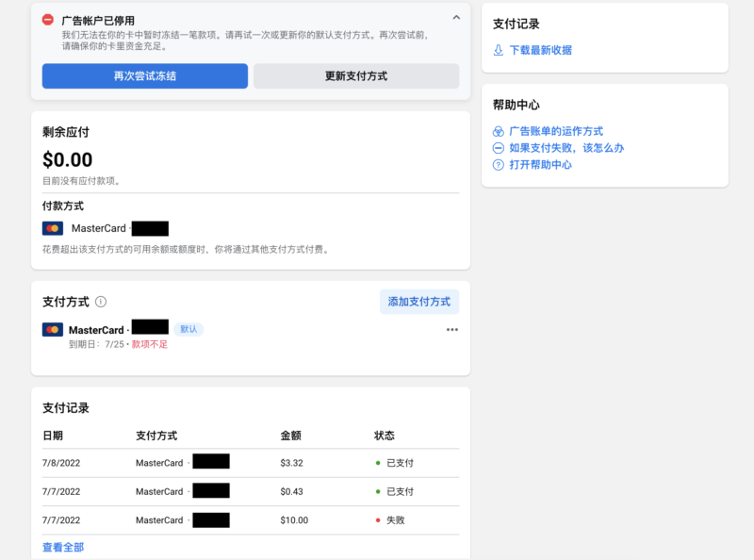Select the MasterCard logo under 付款方式
The height and width of the screenshot is (560, 754).
coord(52,228)
